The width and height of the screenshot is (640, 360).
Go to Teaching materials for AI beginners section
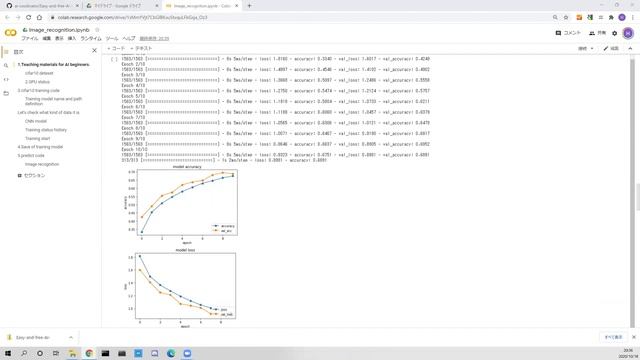tap(53, 64)
